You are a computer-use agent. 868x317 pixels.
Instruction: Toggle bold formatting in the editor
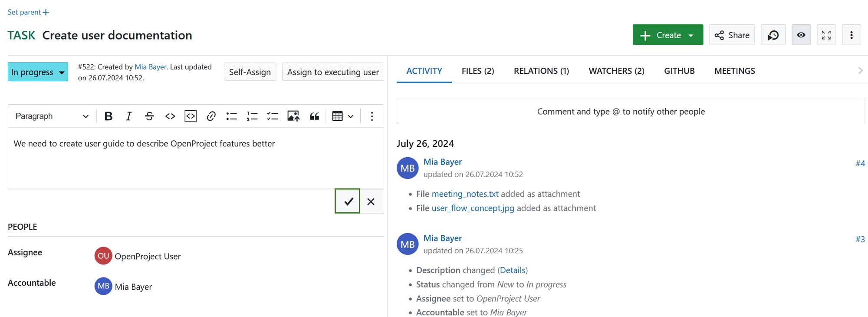click(x=108, y=116)
